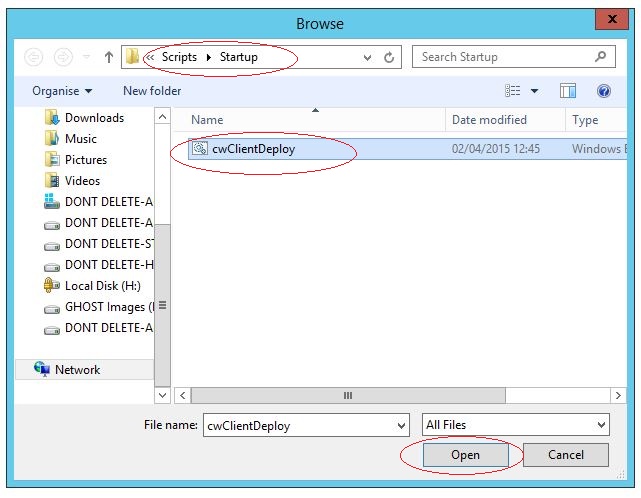This screenshot has height=498, width=641.
Task: Expand the arrow between Scripts and Startup
Action: coord(208,57)
